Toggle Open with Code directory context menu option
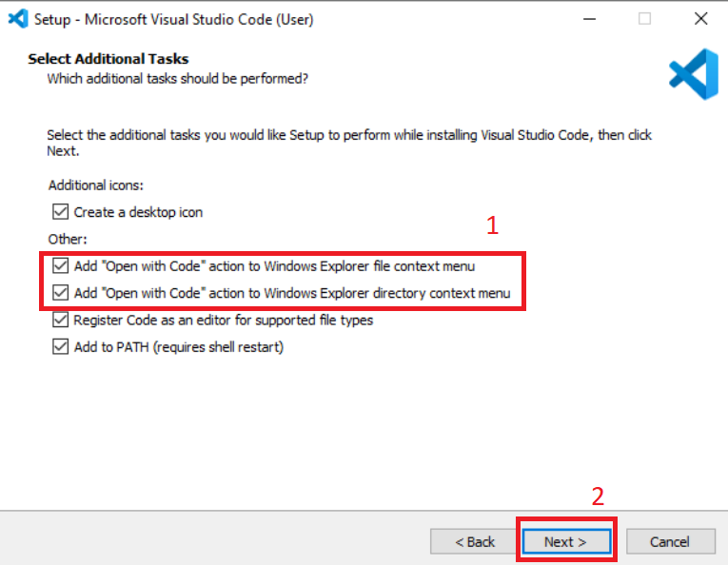The width and height of the screenshot is (728, 565). click(x=60, y=293)
